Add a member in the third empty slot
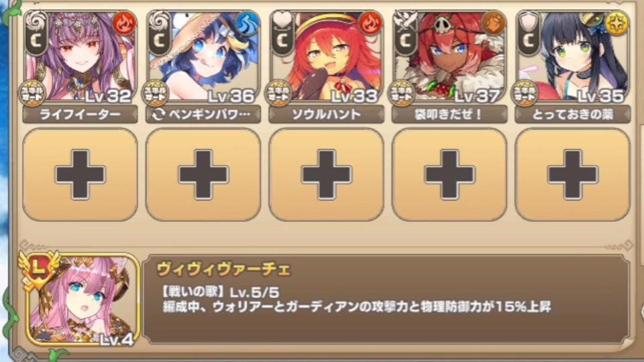 pos(326,174)
